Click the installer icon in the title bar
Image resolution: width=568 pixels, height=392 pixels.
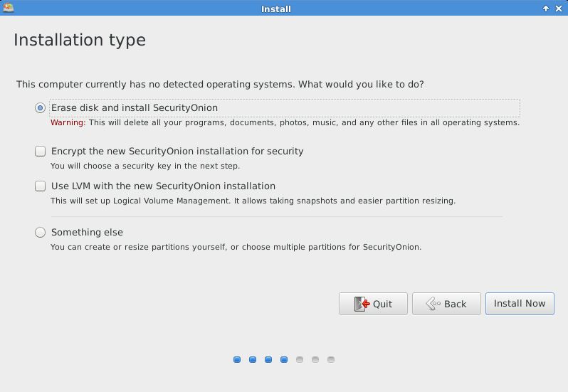9,9
